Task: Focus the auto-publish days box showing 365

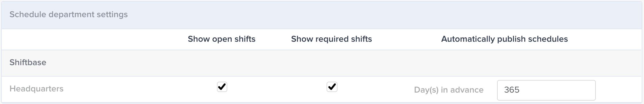Action: [x=546, y=90]
